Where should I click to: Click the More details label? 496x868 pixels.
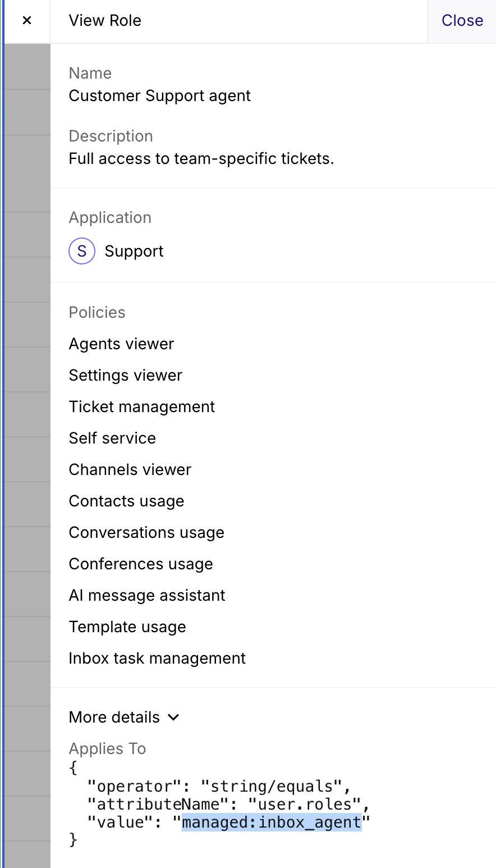click(x=114, y=717)
